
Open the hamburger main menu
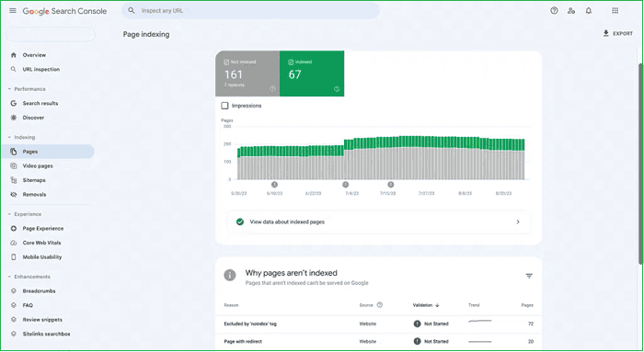click(13, 11)
